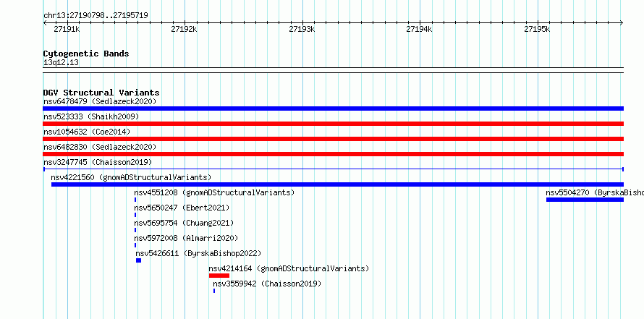
Task: Open nsv5972008 (Almarri2020) label
Action: tap(186, 238)
